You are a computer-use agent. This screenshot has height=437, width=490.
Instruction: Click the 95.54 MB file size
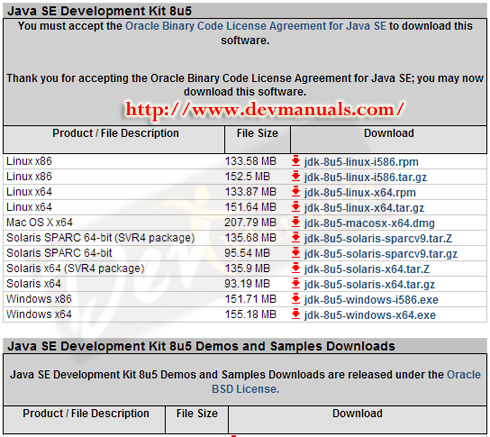(247, 253)
